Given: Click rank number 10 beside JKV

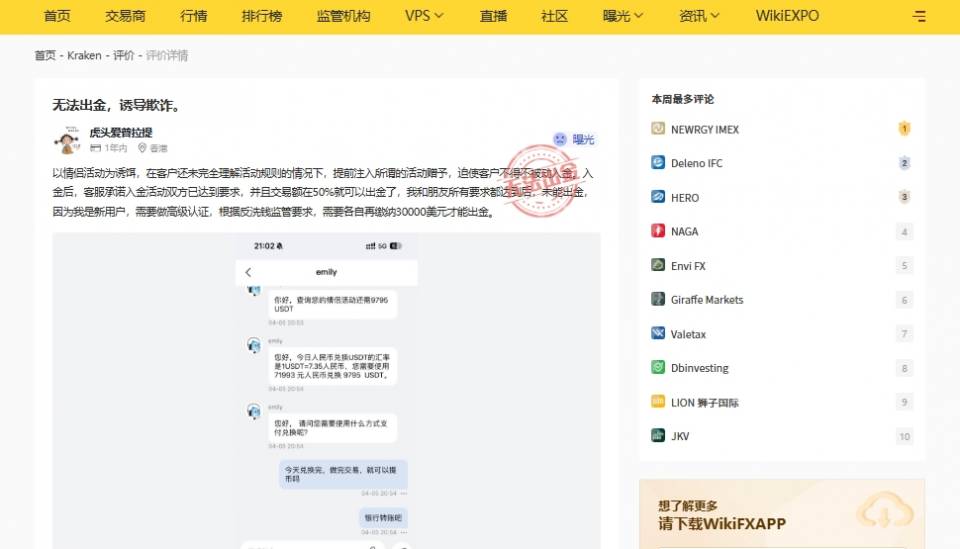Looking at the screenshot, I should 904,436.
